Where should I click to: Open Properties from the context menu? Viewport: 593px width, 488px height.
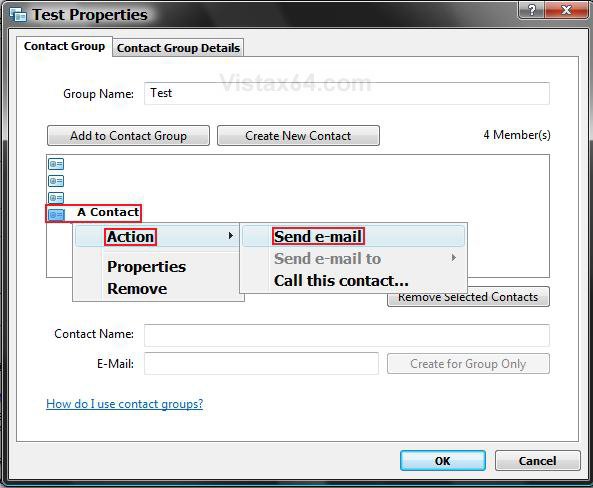[x=146, y=267]
